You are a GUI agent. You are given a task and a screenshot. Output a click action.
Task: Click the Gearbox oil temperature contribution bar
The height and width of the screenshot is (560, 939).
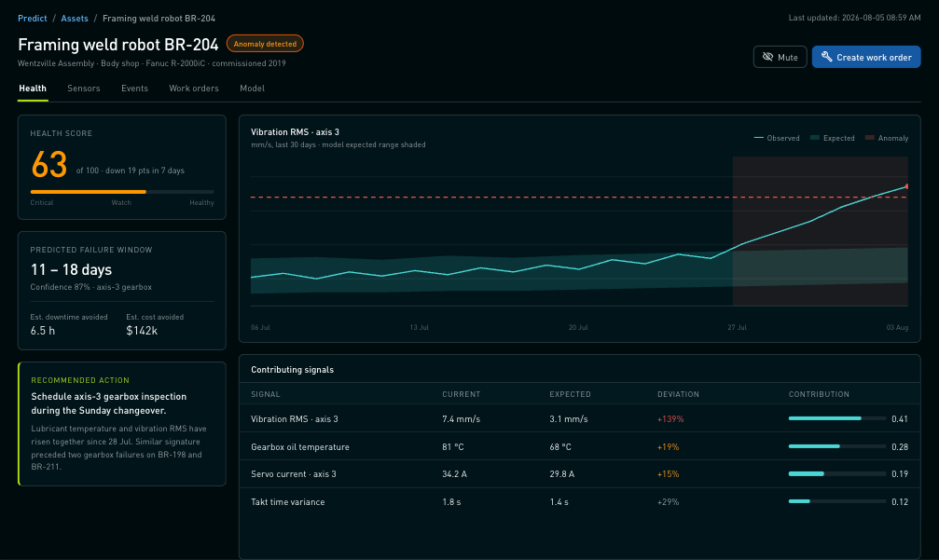click(837, 446)
